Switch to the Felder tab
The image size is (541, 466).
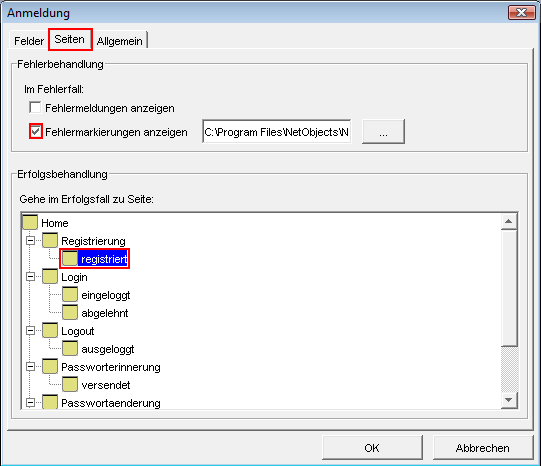[29, 41]
